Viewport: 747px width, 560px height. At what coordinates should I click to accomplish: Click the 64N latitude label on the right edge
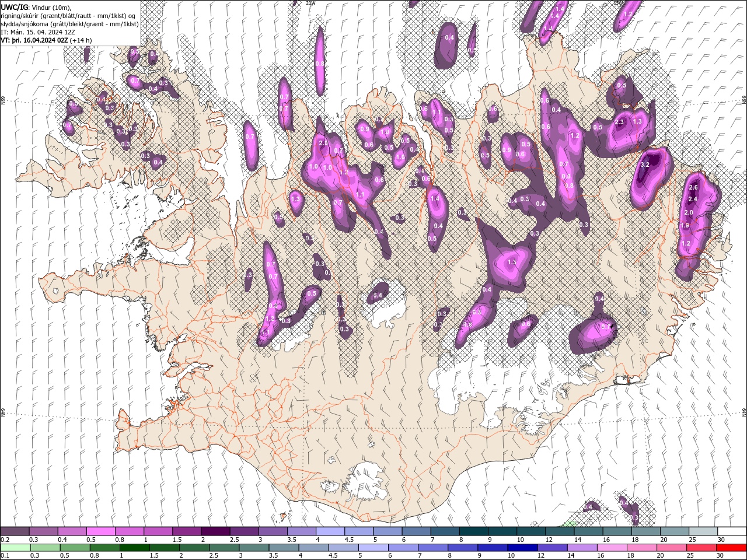tap(744, 412)
